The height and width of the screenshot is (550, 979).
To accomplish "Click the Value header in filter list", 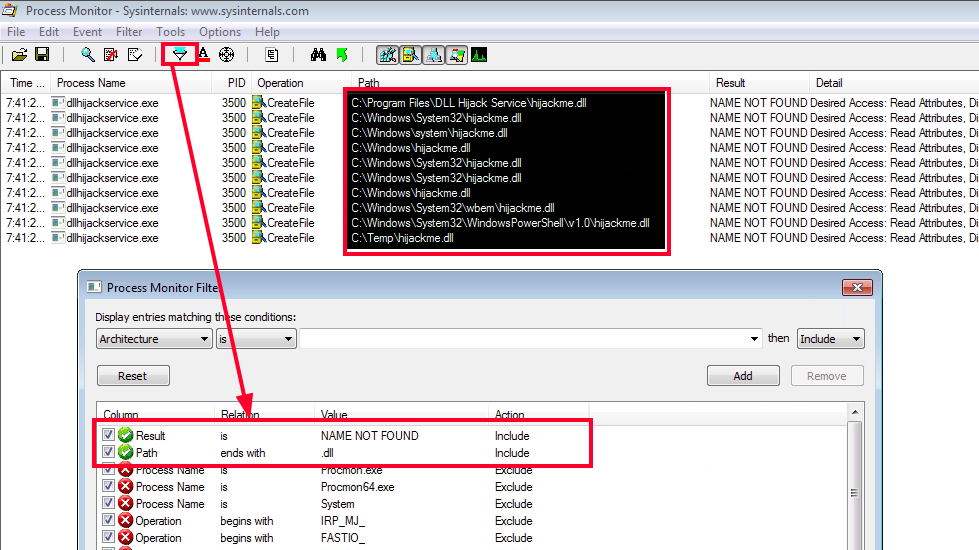I will point(334,415).
